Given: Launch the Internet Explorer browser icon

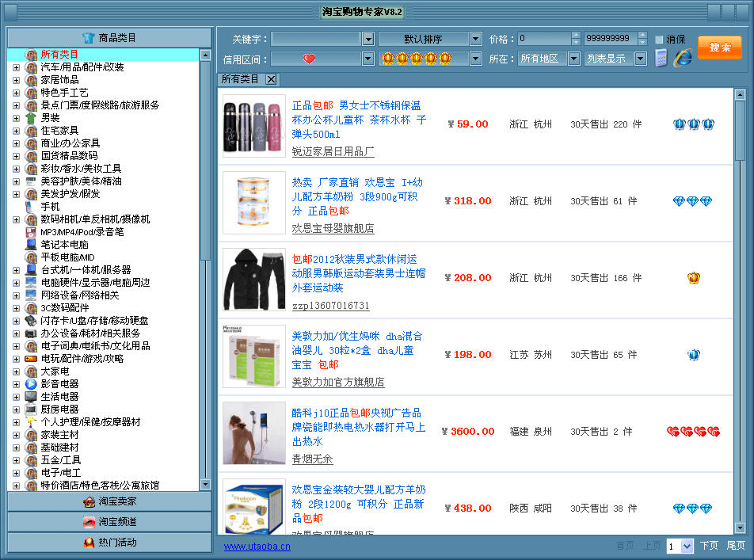Looking at the screenshot, I should tap(683, 58).
